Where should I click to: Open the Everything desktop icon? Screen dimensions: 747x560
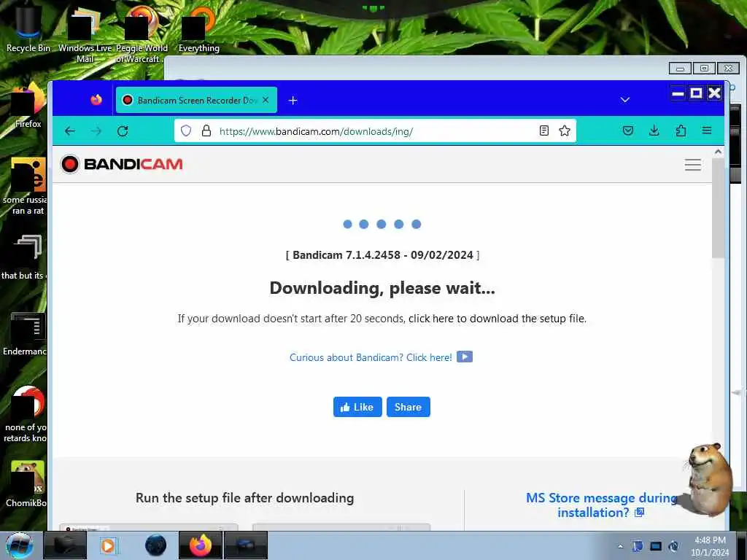(x=198, y=28)
